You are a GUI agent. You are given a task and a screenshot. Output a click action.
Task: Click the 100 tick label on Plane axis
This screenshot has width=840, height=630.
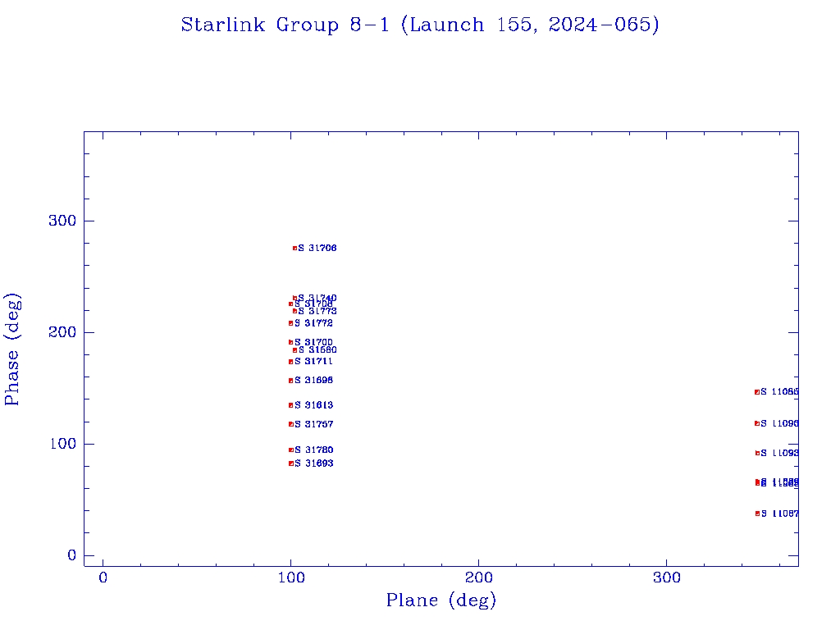[291, 577]
